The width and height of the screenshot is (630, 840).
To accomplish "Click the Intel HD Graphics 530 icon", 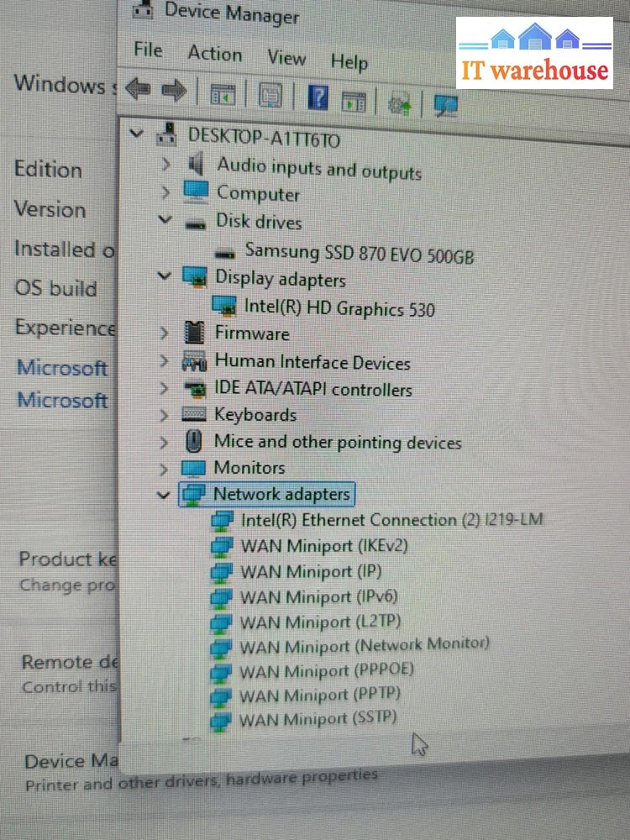I will point(224,306).
